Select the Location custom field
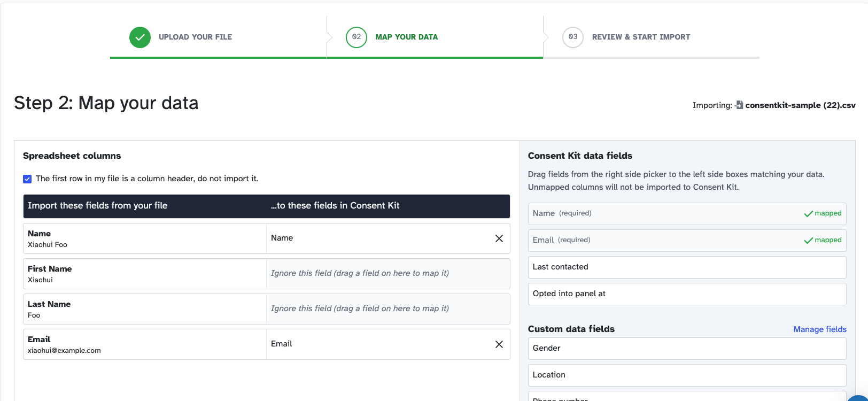Image resolution: width=868 pixels, height=401 pixels. (x=687, y=375)
